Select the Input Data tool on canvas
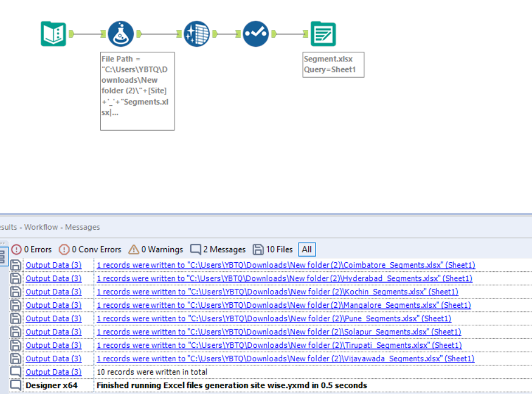Screen dimensions: 532x394 tap(53, 34)
